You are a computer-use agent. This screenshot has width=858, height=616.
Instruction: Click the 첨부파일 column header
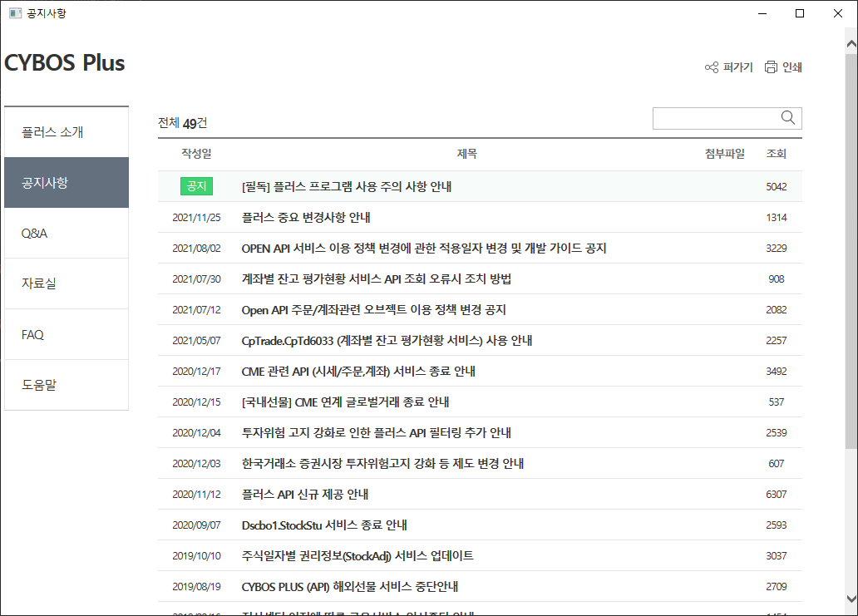tap(724, 154)
